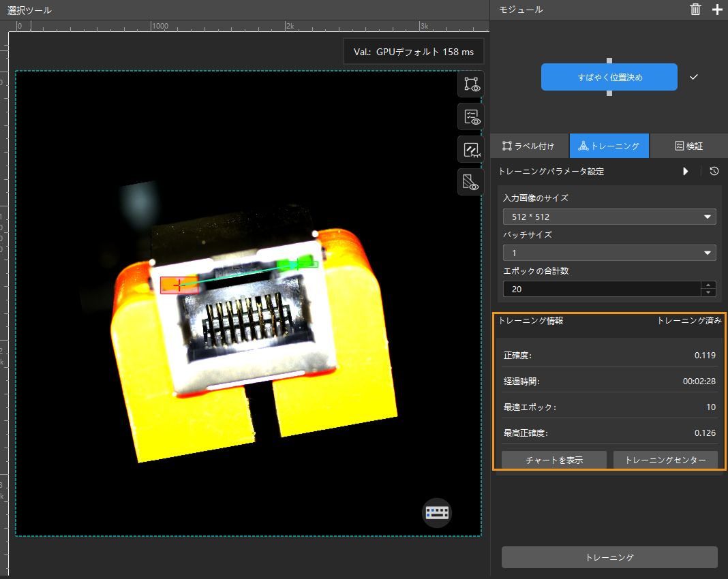Screen dimensions: 728x579
Task: Click the 選択ツール title text
Action: point(29,10)
